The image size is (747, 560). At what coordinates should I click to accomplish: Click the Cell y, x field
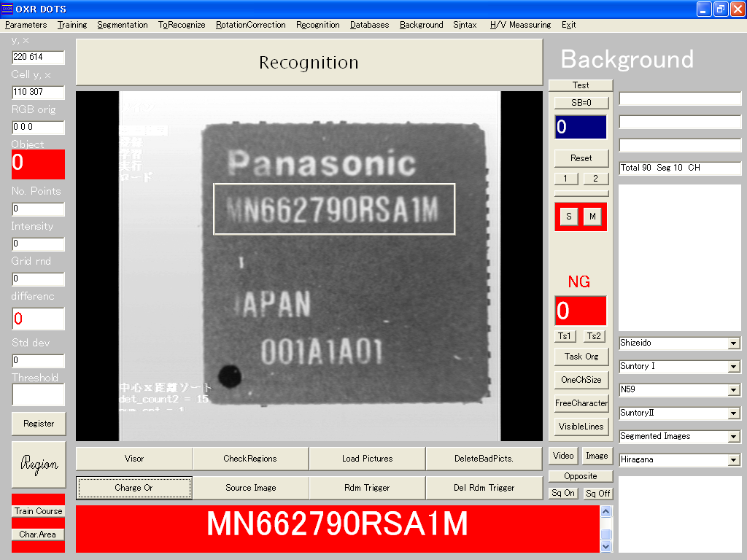[38, 92]
